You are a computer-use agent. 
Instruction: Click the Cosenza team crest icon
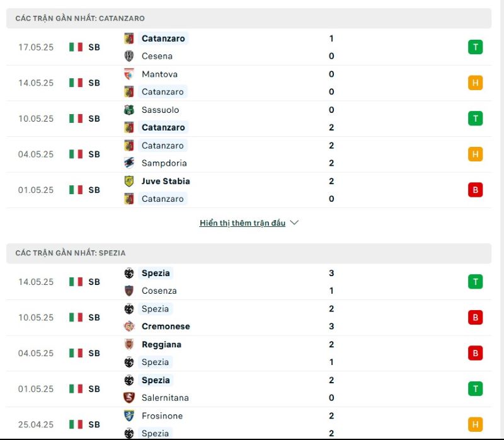coord(129,291)
